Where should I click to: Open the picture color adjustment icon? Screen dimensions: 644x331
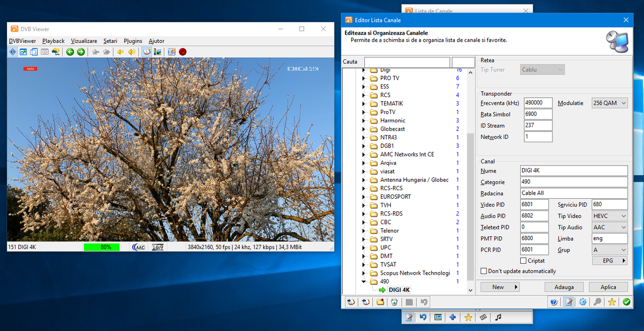tap(157, 52)
